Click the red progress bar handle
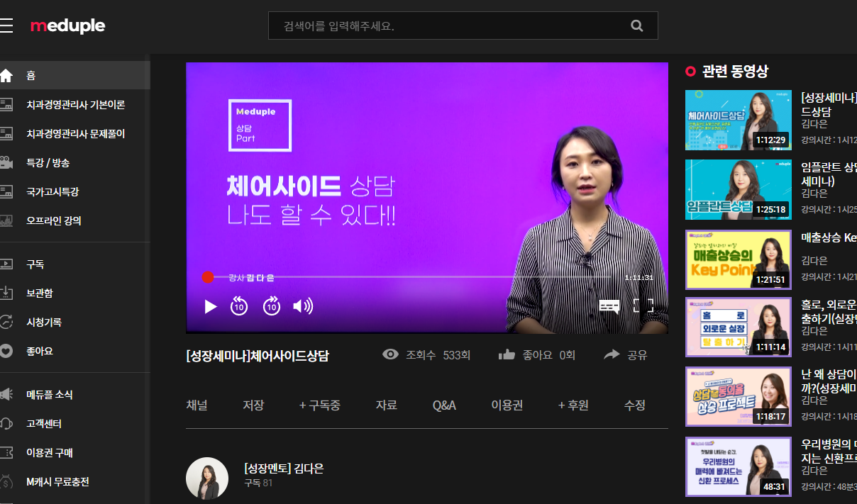 (208, 277)
